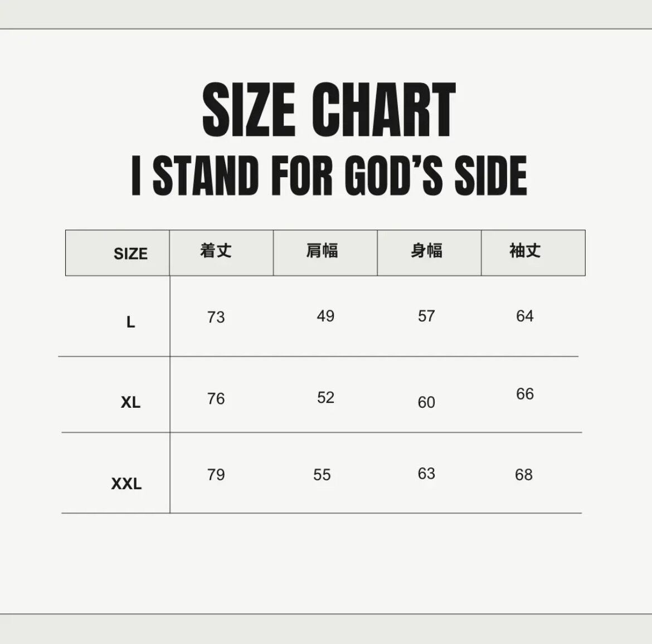Select the 着丈 column header
This screenshot has height=644, width=652.
coord(216,251)
